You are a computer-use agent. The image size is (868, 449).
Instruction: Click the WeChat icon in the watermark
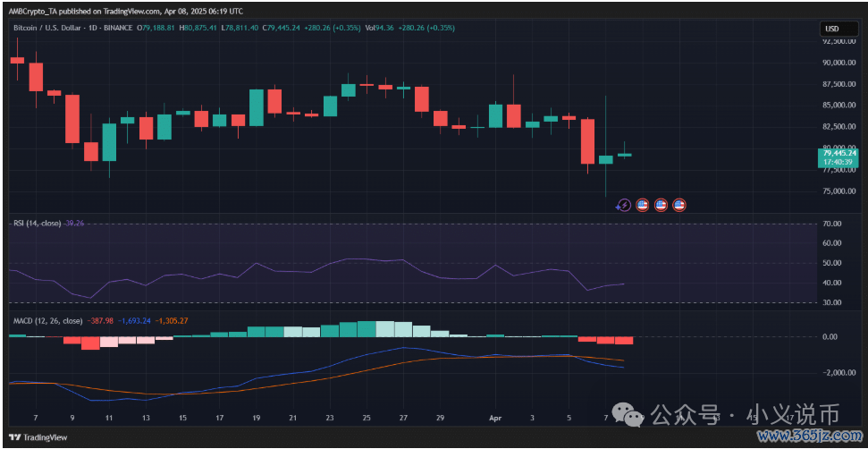(634, 416)
